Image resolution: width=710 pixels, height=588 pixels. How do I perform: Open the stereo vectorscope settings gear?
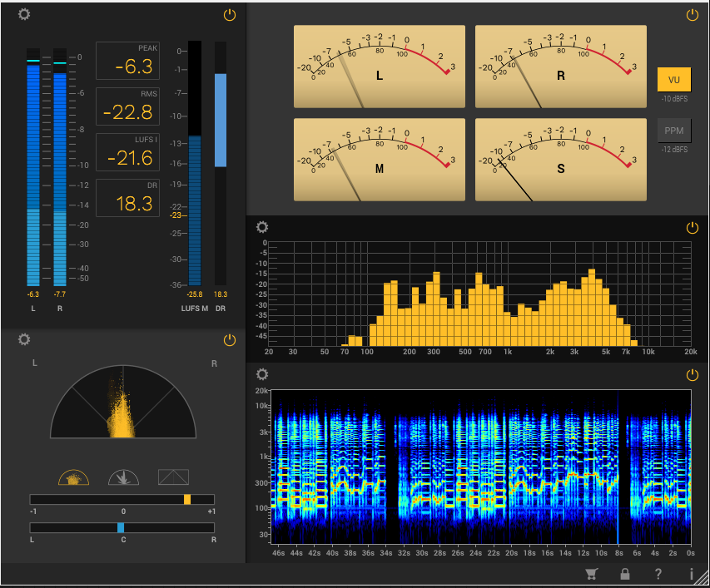tap(24, 339)
